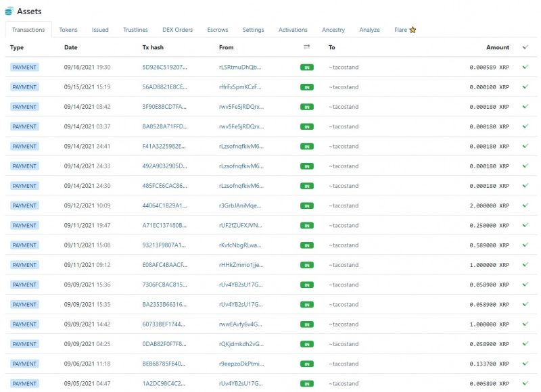Click PAYMENT tag in the 09/16/2021 19:30 row
The width and height of the screenshot is (541, 392).
(x=24, y=67)
